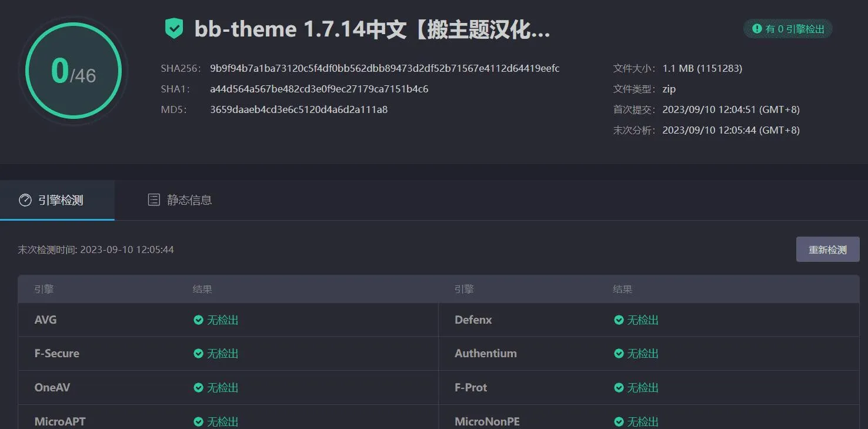868x429 pixels.
Task: Click the Defenx engine name
Action: pos(473,320)
